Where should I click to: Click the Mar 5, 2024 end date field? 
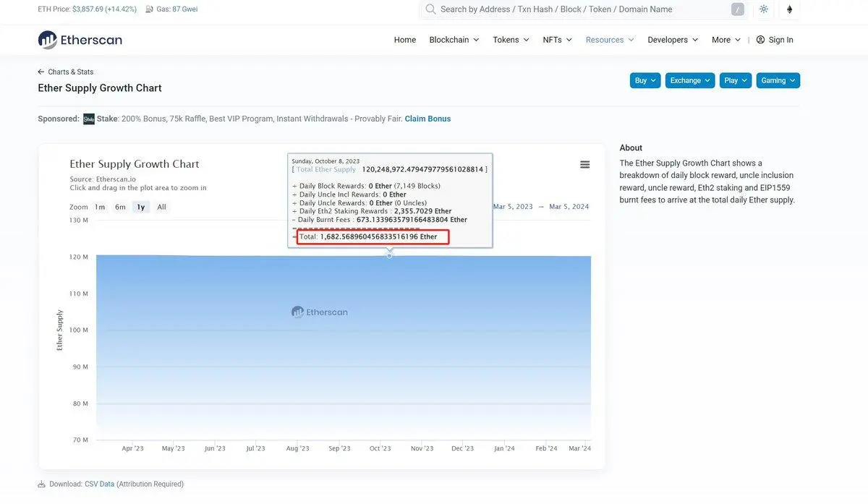pos(569,207)
